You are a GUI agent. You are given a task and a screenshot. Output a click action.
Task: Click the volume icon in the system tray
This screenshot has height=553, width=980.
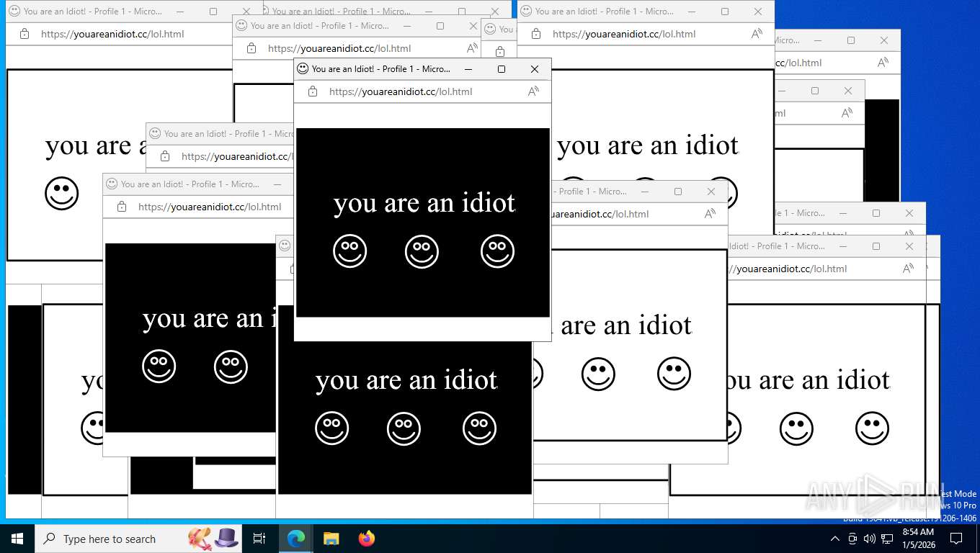tap(870, 539)
